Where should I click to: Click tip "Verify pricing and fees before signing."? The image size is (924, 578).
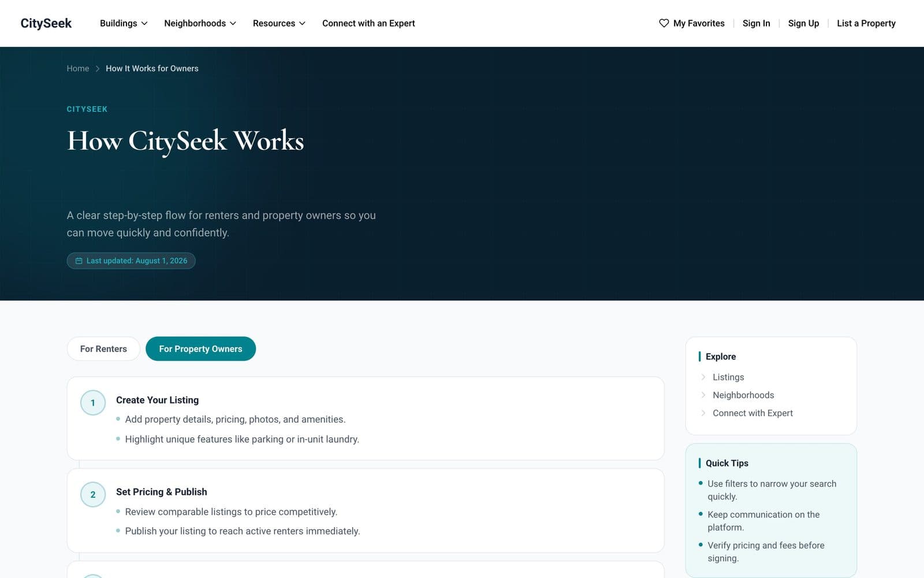766,551
